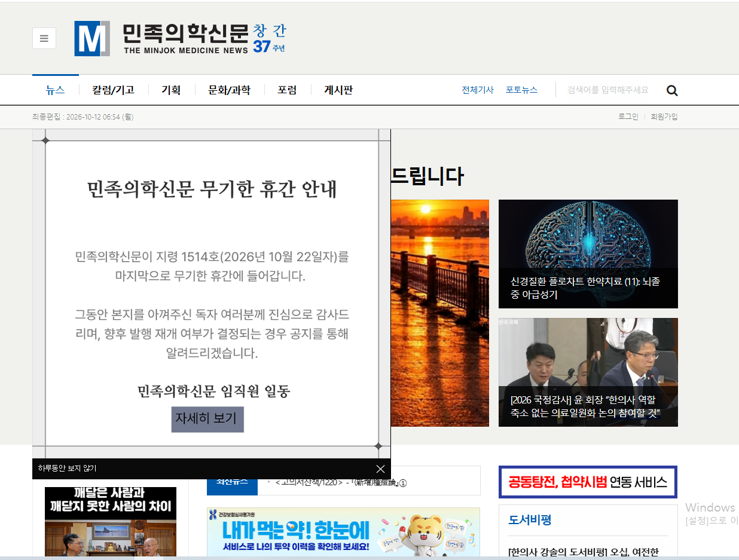739x560 pixels.
Task: Click the 도서비평 section heading
Action: tap(530, 520)
